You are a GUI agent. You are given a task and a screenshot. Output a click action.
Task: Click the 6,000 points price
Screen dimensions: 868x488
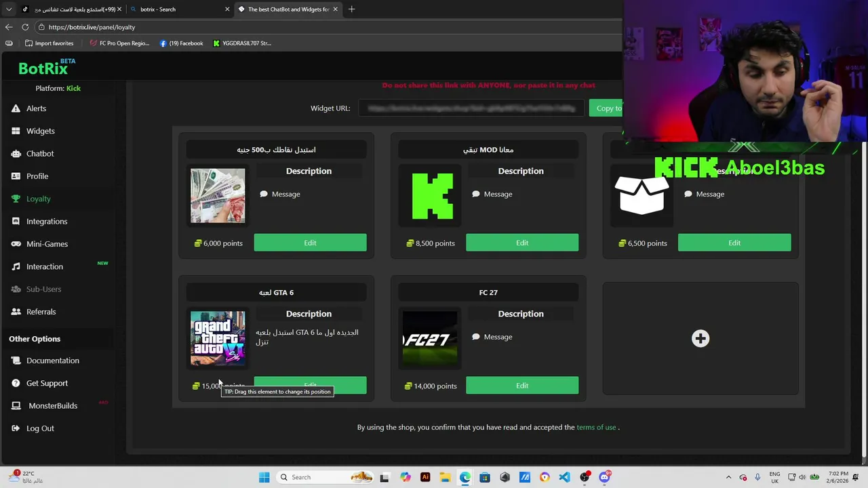[218, 243]
